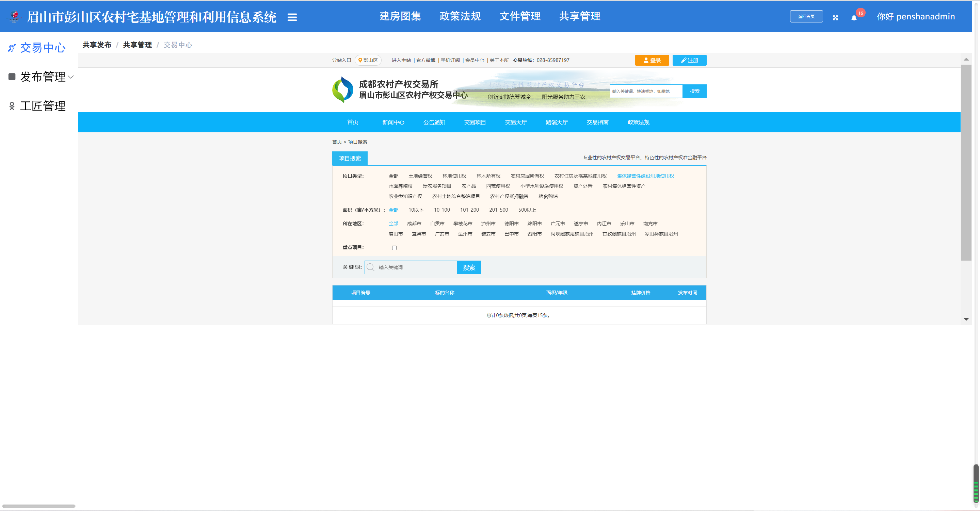
Task: Expand the 发布管理 sidebar submenu chevron
Action: (x=71, y=77)
